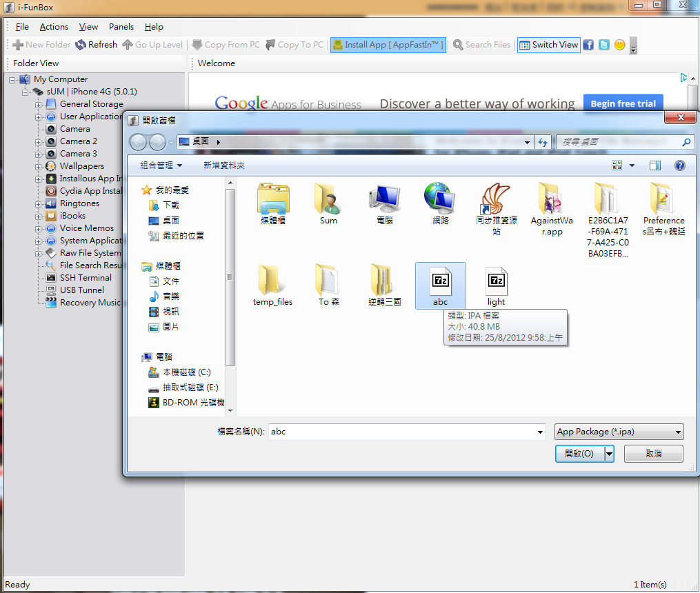Select the light IPA file
This screenshot has height=593, width=700.
point(496,285)
